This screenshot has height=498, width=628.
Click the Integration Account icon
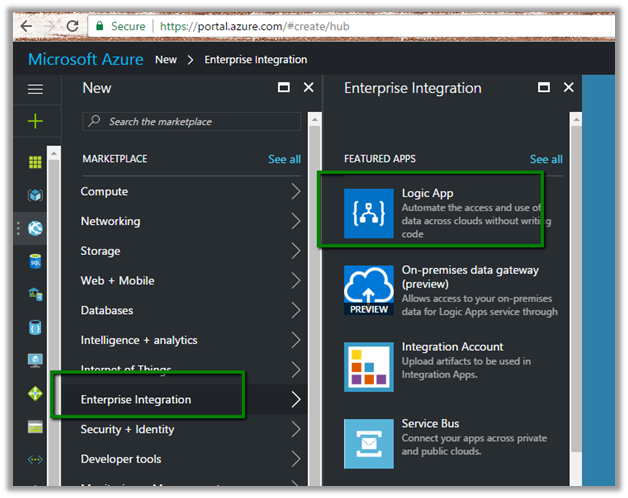point(368,367)
